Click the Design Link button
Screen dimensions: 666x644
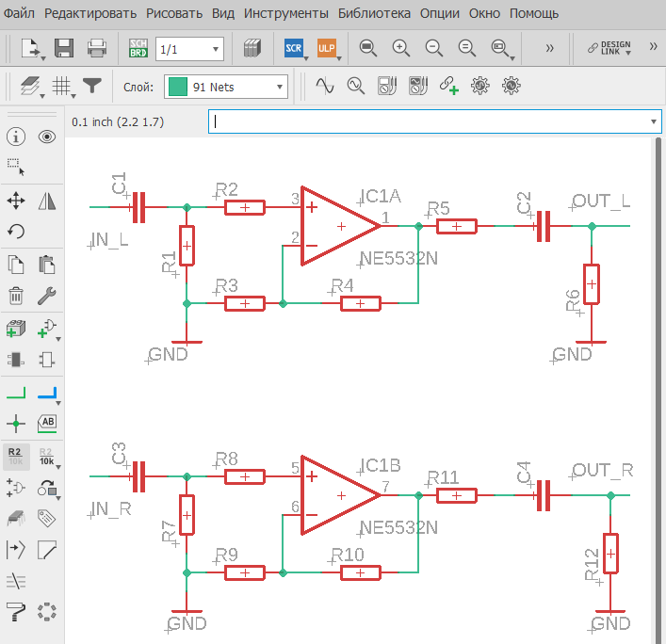pos(609,48)
